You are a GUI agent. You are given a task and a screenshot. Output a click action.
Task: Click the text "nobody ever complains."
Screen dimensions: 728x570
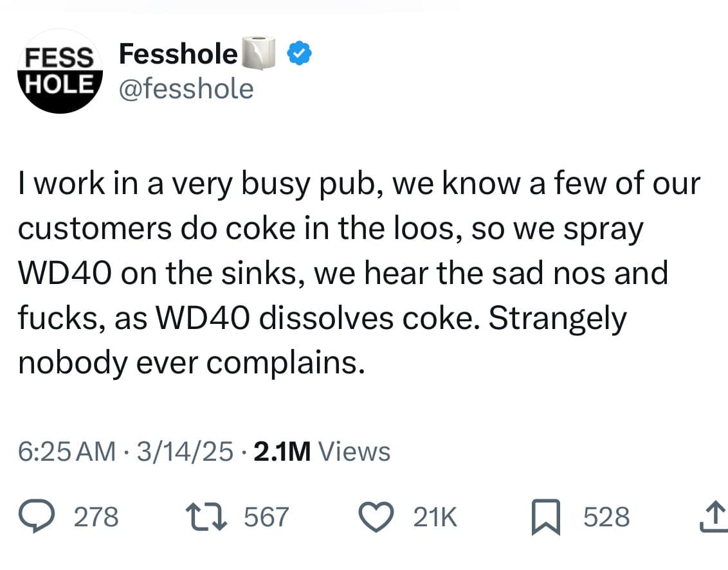point(192,363)
